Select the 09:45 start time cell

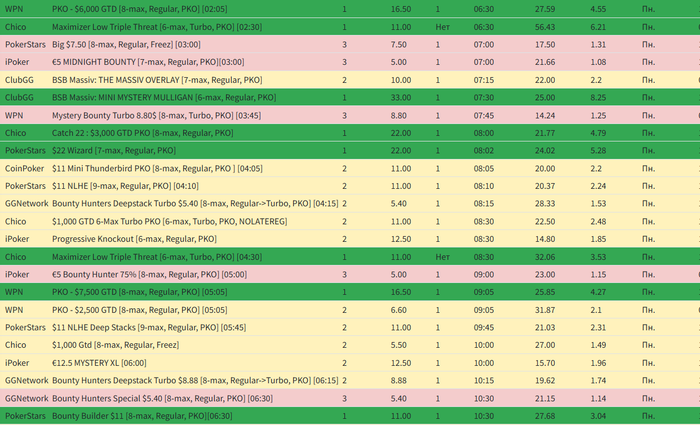484,327
